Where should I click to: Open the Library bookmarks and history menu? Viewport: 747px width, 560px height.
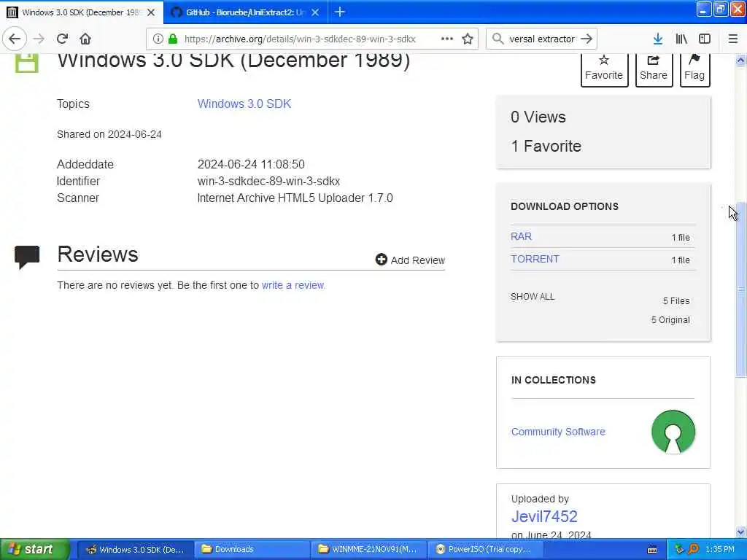pyautogui.click(x=681, y=39)
